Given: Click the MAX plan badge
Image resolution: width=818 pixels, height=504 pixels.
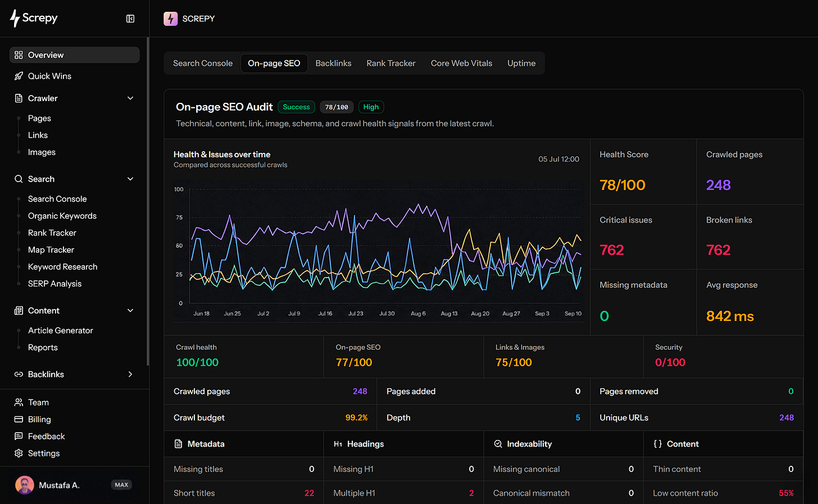Looking at the screenshot, I should 121,485.
